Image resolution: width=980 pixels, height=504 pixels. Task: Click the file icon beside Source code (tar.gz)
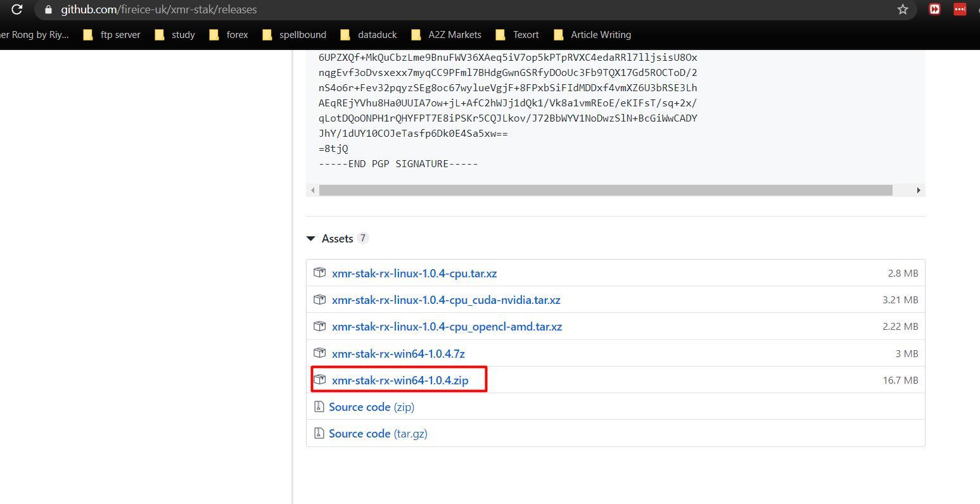pyautogui.click(x=319, y=433)
